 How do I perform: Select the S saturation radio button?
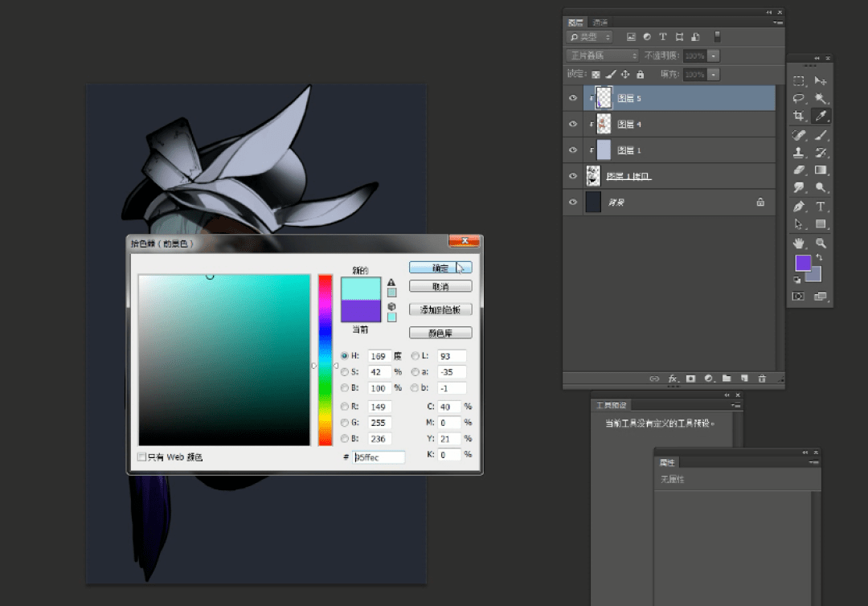coord(345,372)
